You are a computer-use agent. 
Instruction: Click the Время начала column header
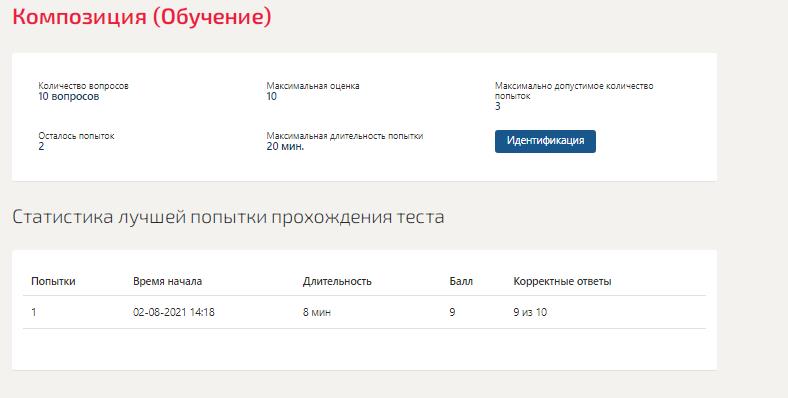(x=167, y=281)
